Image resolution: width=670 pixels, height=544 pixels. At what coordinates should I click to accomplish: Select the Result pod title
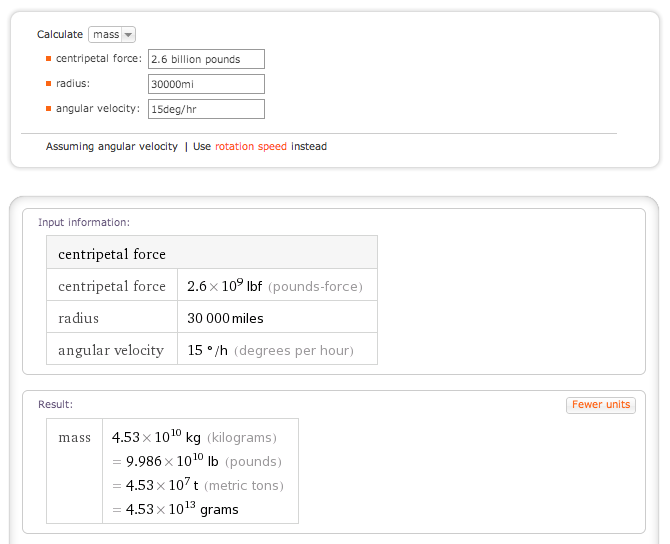(55, 404)
